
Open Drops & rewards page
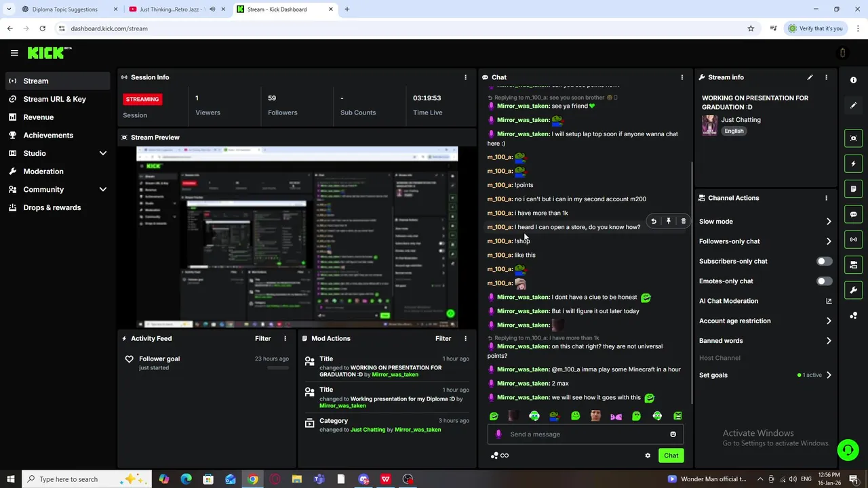58,207
